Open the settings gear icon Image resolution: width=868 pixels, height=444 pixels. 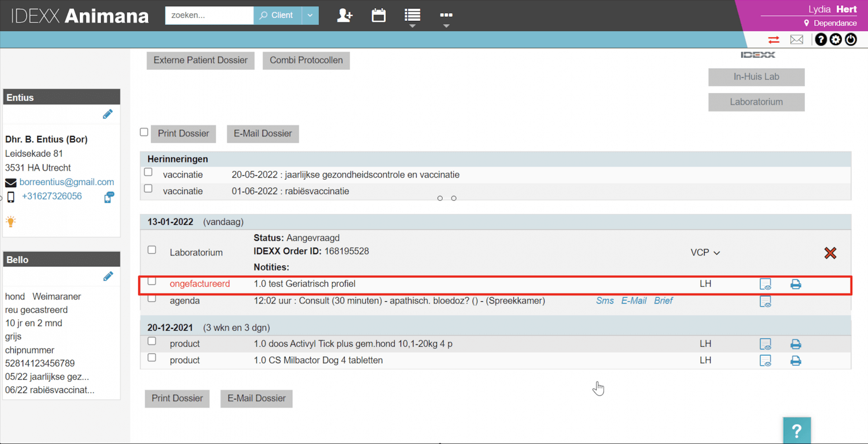tap(836, 39)
